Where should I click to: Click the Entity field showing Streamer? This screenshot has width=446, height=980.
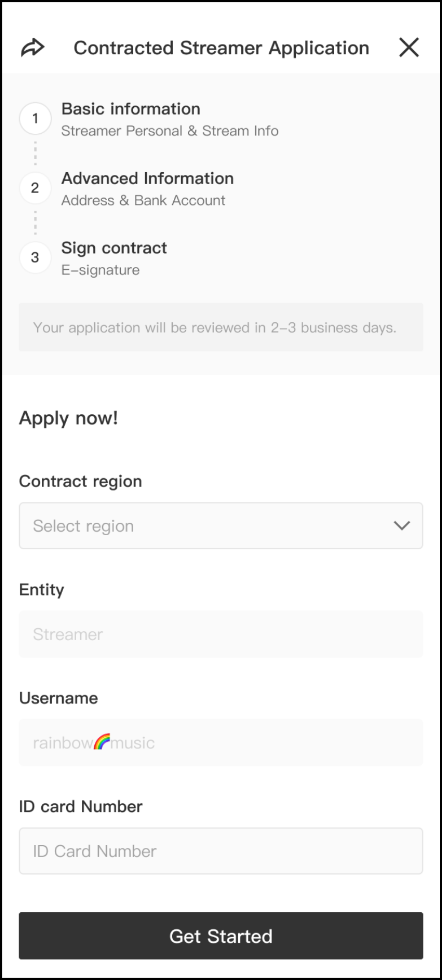(220, 634)
